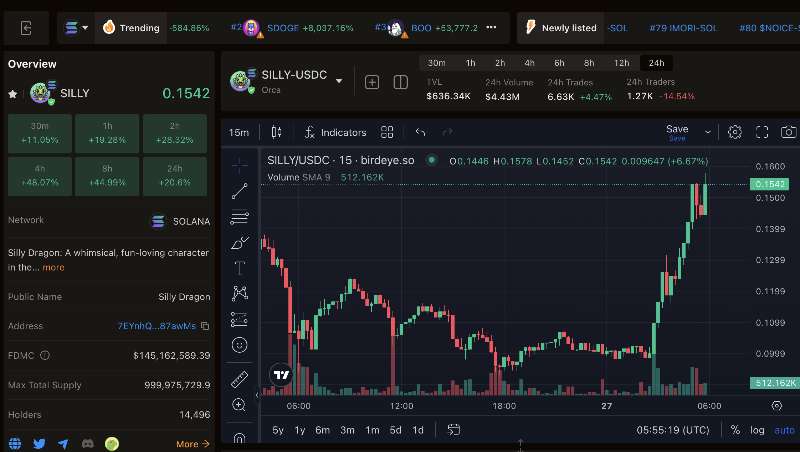Toggle log scale mode
The width and height of the screenshot is (800, 452).
click(x=757, y=430)
